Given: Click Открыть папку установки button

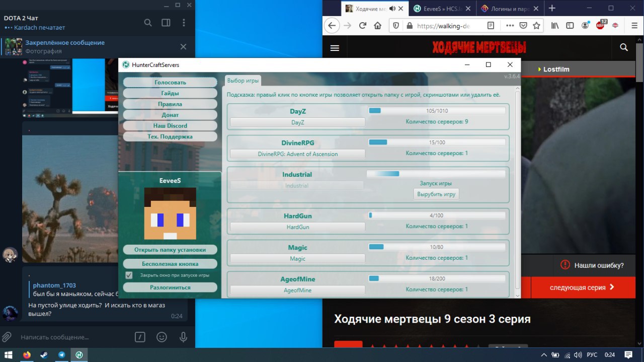Looking at the screenshot, I should click(170, 250).
